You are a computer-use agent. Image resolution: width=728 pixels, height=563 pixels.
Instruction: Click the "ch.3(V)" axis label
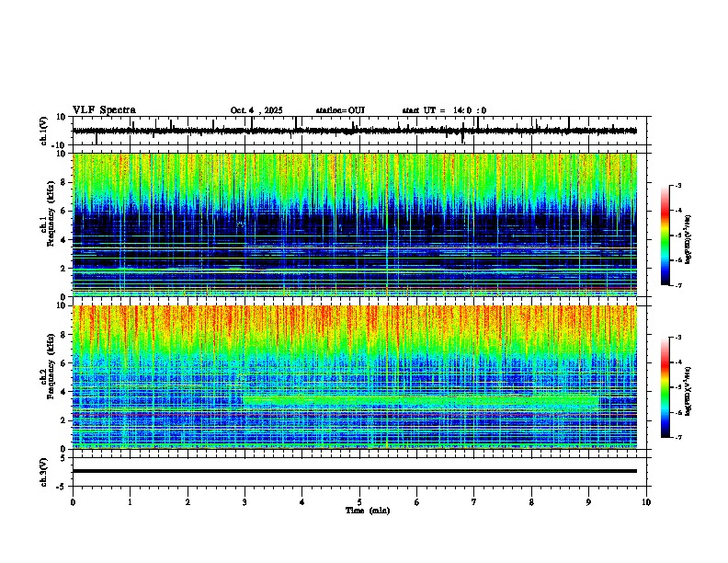point(43,472)
